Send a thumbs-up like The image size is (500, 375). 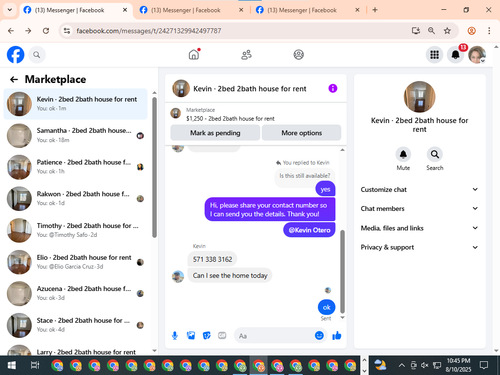pos(337,335)
